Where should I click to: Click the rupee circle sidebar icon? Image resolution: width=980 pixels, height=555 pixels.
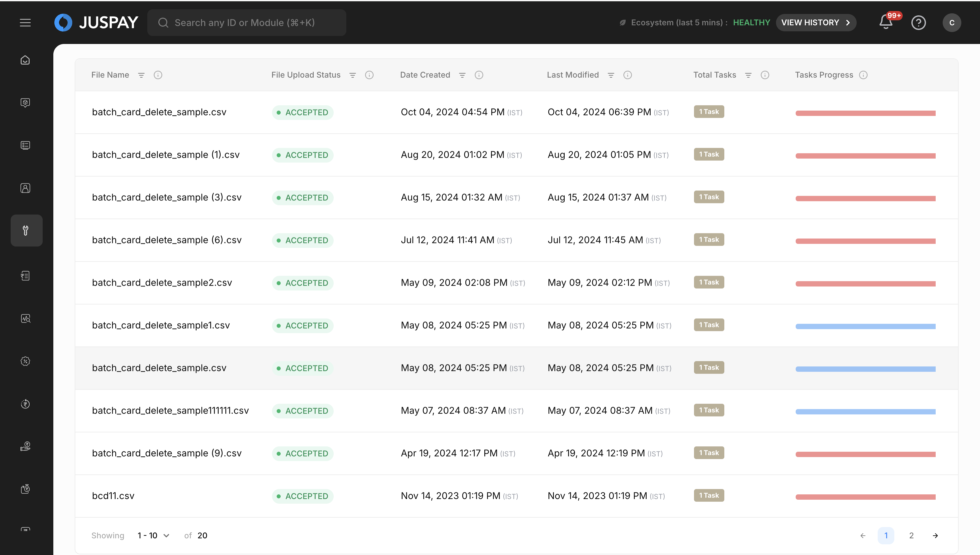click(x=25, y=404)
